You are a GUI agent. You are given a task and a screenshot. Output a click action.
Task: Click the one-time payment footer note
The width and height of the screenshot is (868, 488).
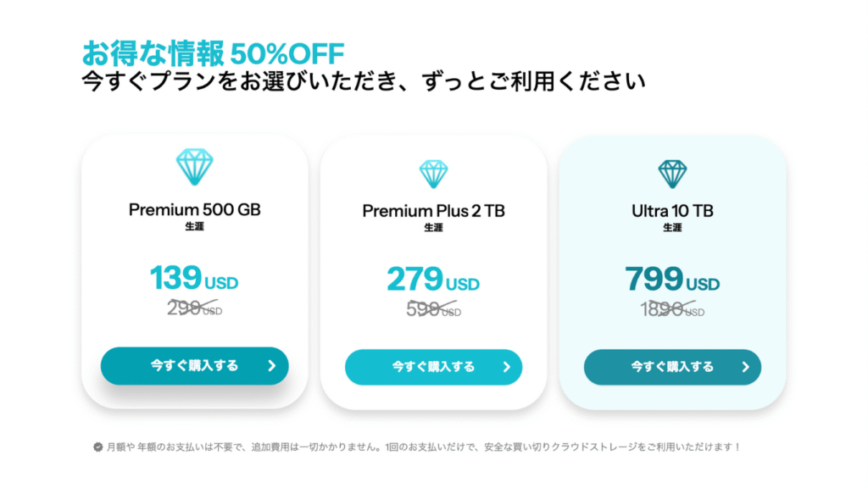point(424,447)
